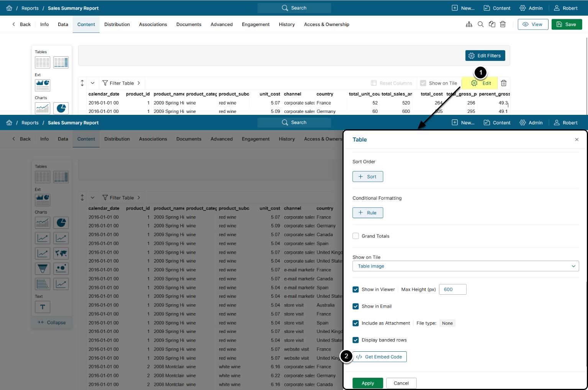Insert a bubble chart element

pyautogui.click(x=61, y=269)
